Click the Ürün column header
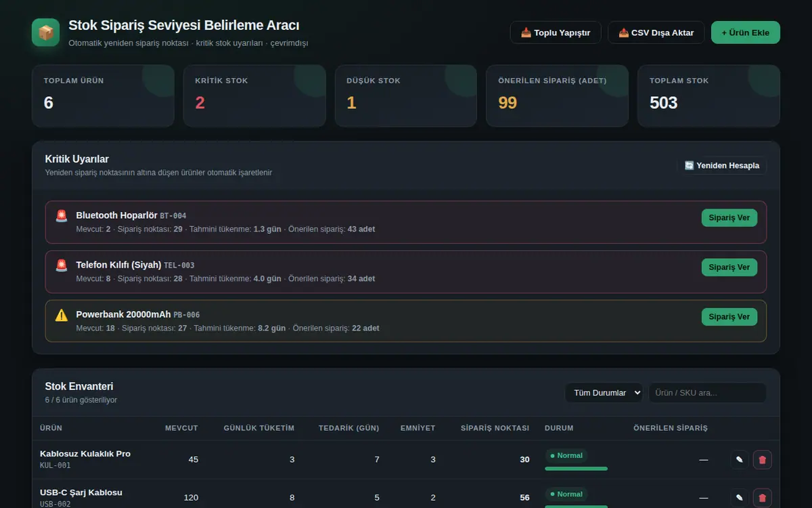This screenshot has height=508, width=812. pyautogui.click(x=51, y=428)
